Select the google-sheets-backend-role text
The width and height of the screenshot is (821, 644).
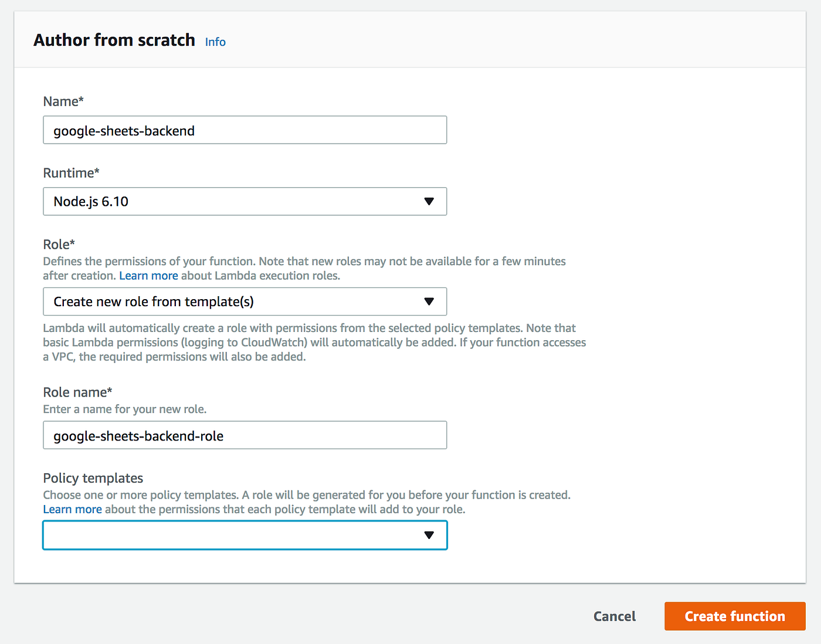(138, 436)
